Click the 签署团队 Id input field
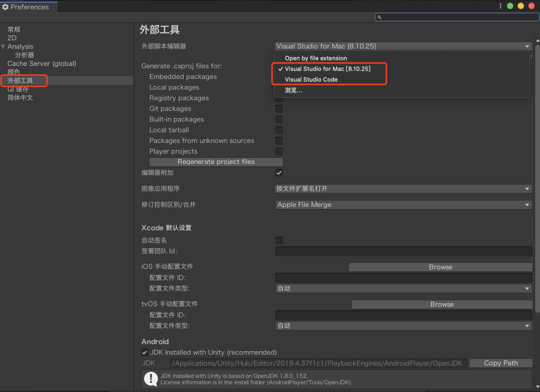 [404, 251]
